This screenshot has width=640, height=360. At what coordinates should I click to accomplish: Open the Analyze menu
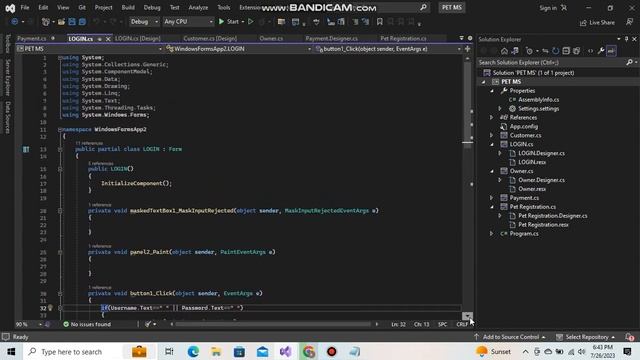pyautogui.click(x=198, y=7)
